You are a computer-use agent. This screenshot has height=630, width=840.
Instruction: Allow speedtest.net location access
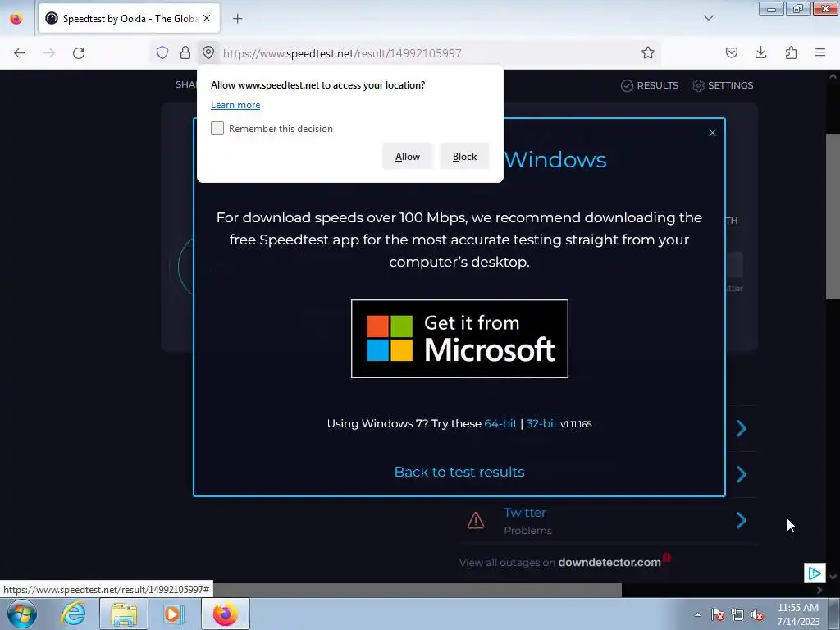407,157
